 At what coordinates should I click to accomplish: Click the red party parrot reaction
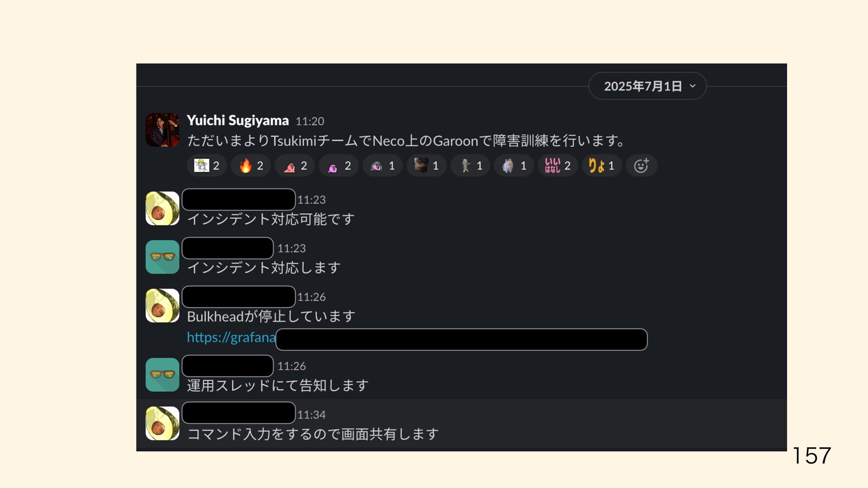(295, 166)
